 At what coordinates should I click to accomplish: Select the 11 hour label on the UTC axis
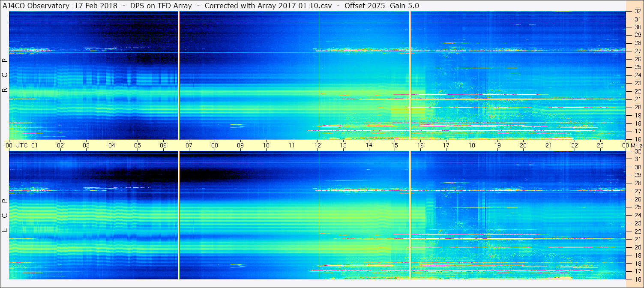click(x=292, y=145)
